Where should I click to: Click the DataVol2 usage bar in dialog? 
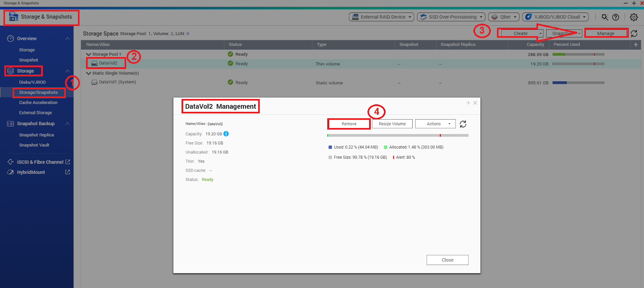(x=398, y=135)
